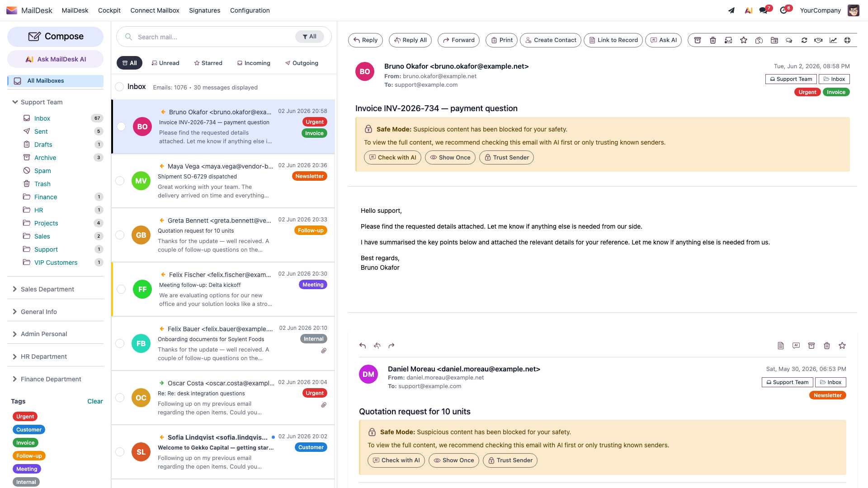This screenshot has height=488, width=868.
Task: Select checkbox for Greta Bennett email
Action: (120, 235)
